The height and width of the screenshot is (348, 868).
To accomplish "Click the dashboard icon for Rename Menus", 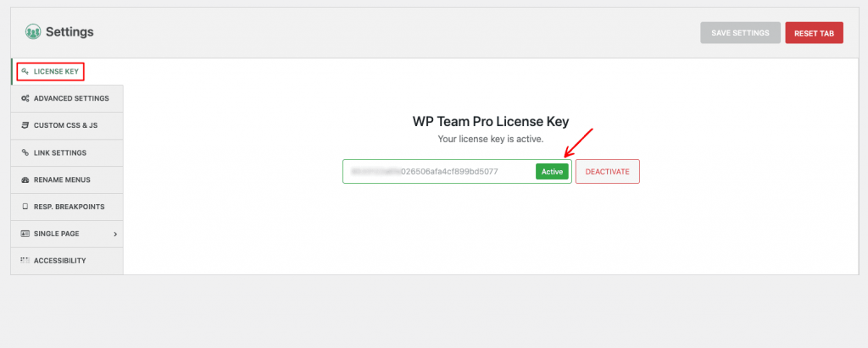I will [25, 180].
